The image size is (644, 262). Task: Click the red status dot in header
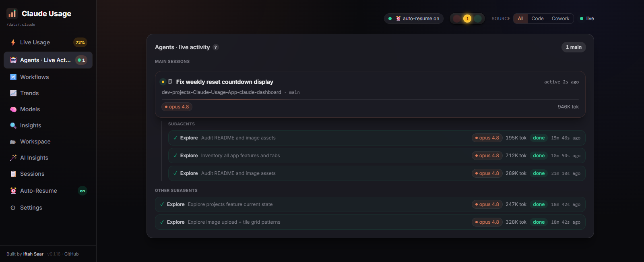pos(457,19)
